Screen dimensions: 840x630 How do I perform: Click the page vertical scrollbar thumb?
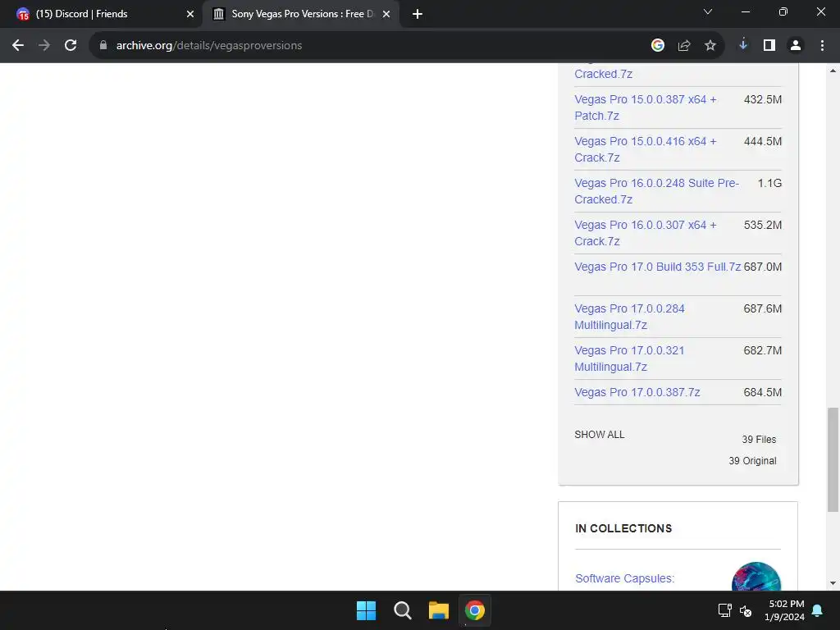(833, 459)
